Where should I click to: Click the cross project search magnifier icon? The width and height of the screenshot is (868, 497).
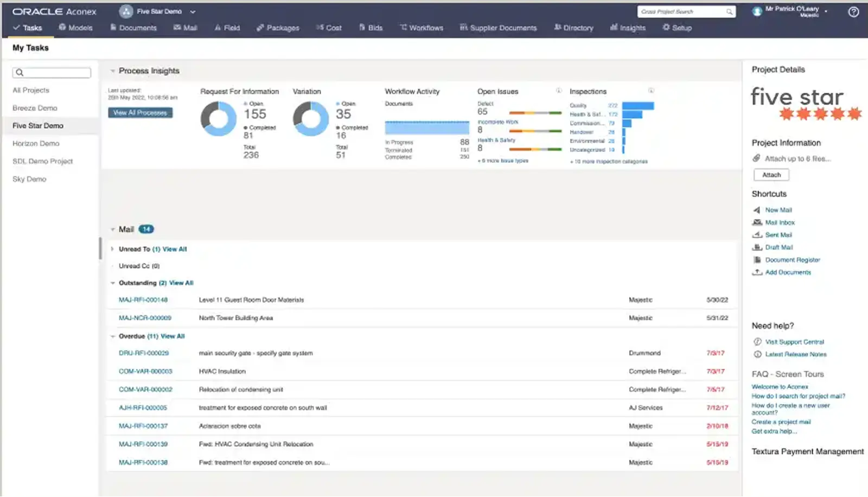(729, 12)
